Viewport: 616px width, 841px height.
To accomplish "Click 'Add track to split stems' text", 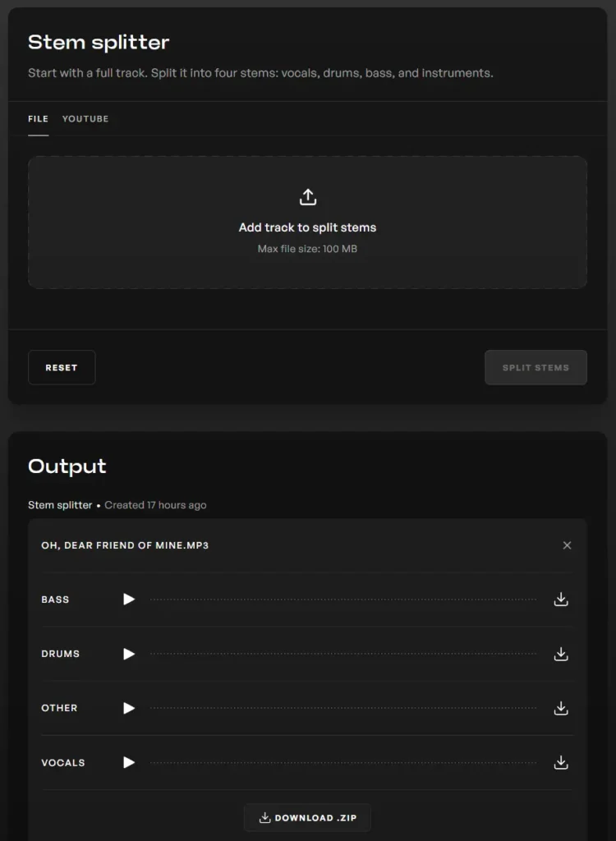I will 307,227.
